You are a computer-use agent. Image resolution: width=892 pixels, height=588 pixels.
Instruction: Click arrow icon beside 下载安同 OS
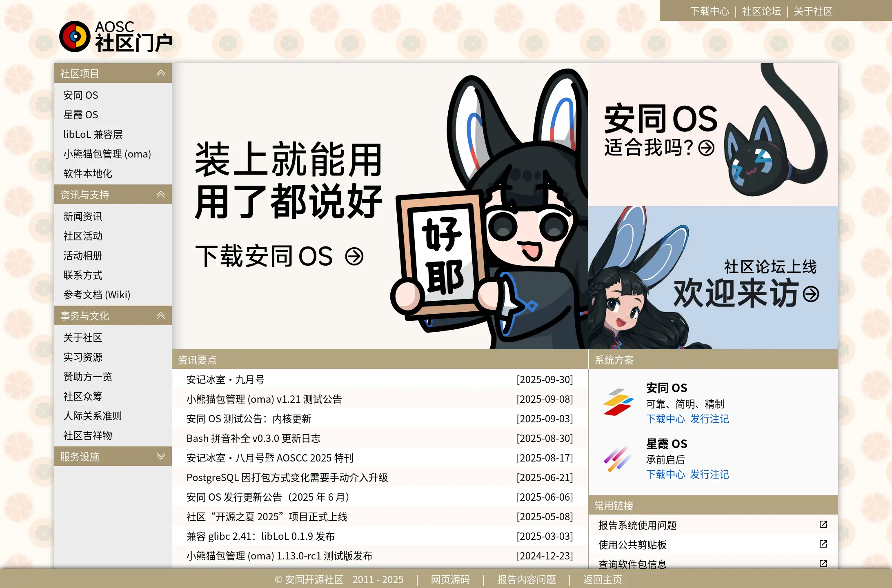354,257
